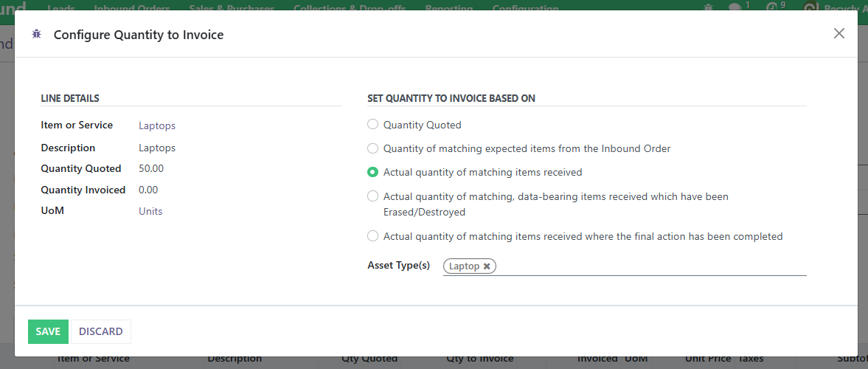
Task: Open the Sales & Purchases menu
Action: point(232,9)
